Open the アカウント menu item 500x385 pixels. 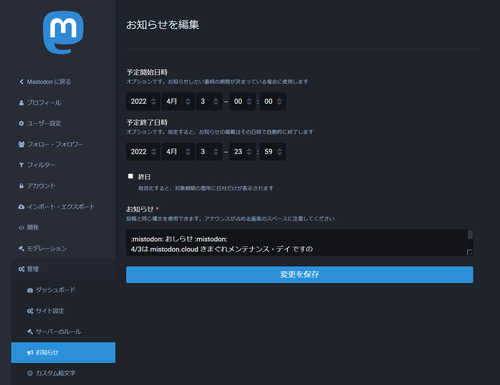[x=63, y=186]
